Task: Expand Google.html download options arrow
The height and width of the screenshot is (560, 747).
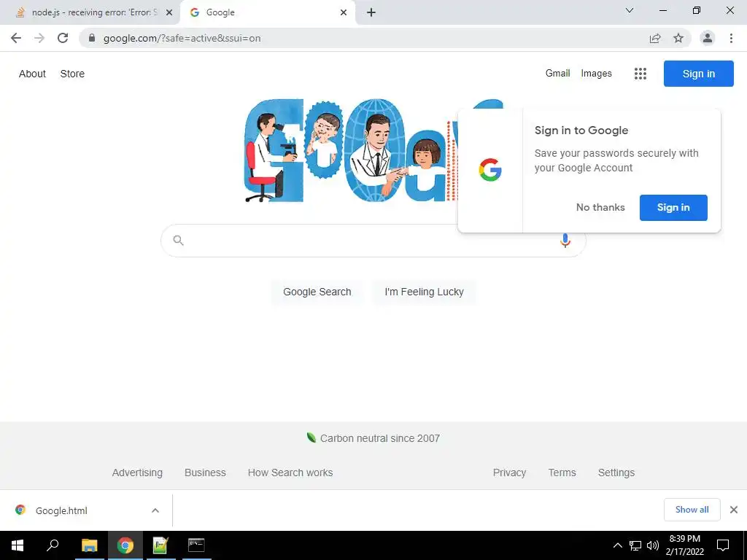Action: pyautogui.click(x=155, y=510)
